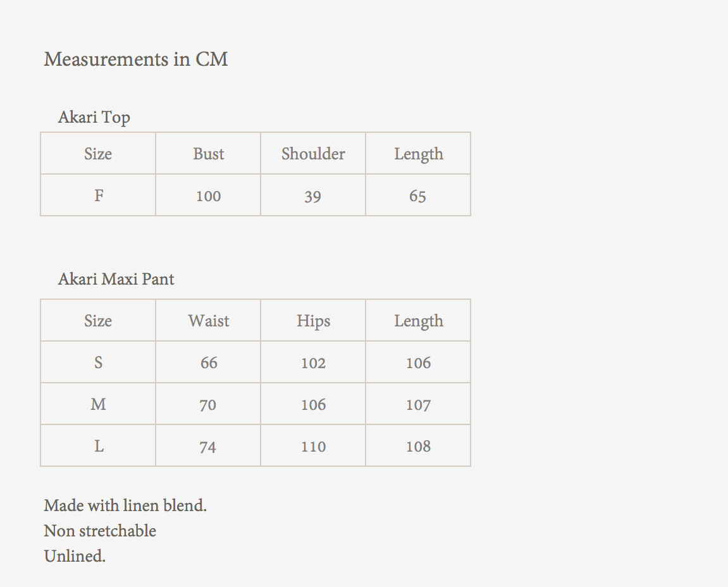The height and width of the screenshot is (587, 728).
Task: Click the Hips column header
Action: pos(313,321)
